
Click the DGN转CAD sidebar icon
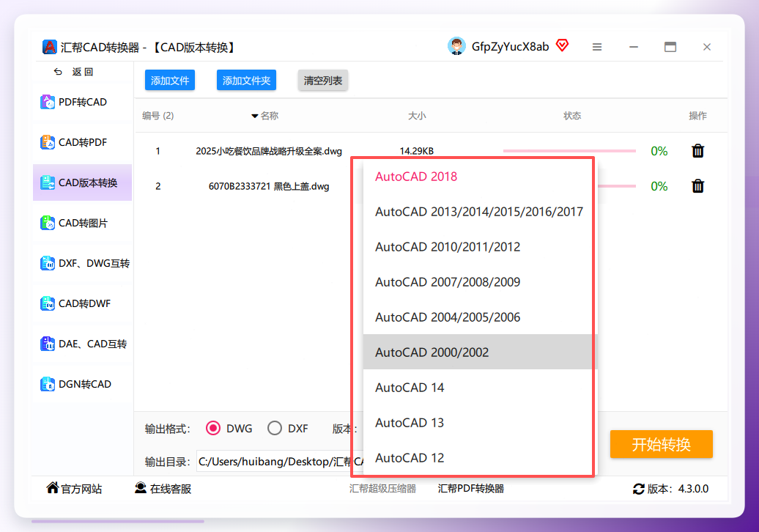coord(48,384)
